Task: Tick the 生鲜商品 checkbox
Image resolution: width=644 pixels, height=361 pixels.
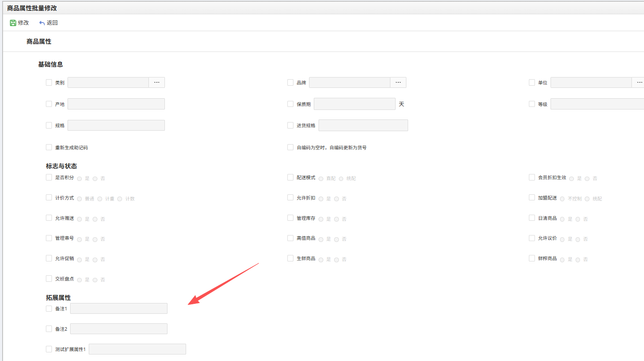Action: pos(290,258)
